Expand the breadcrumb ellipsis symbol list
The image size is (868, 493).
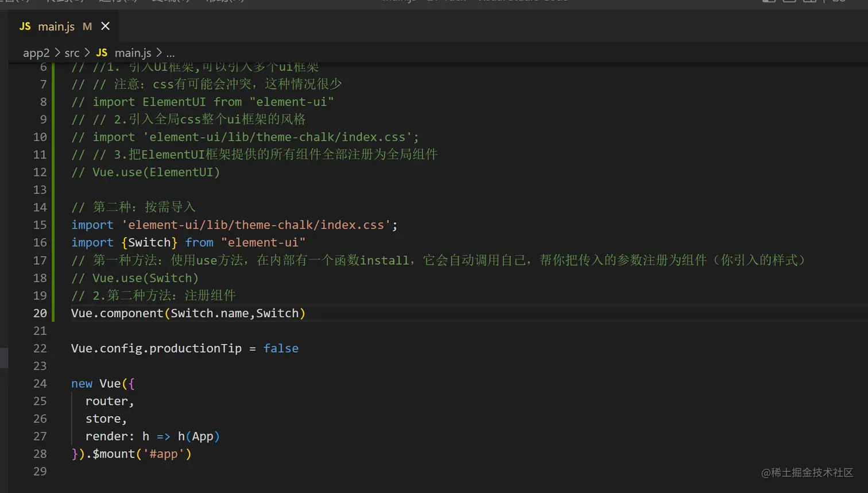tap(170, 53)
